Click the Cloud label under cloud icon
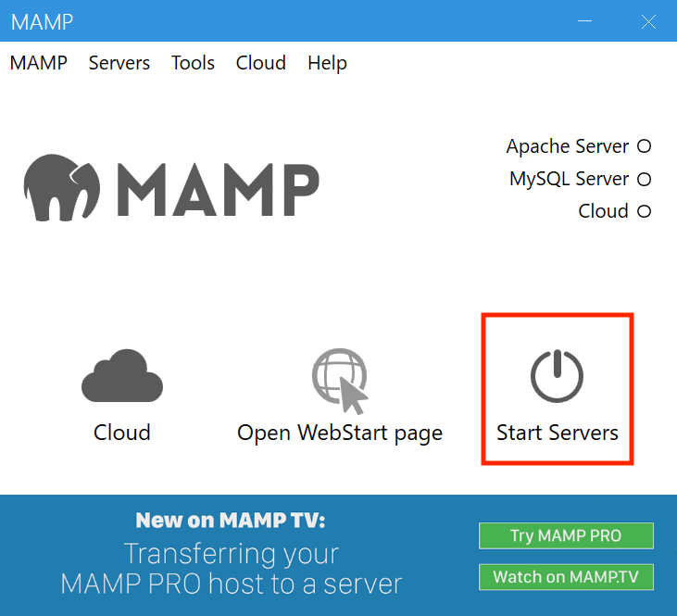Viewport: 677px width, 616px height. [122, 433]
